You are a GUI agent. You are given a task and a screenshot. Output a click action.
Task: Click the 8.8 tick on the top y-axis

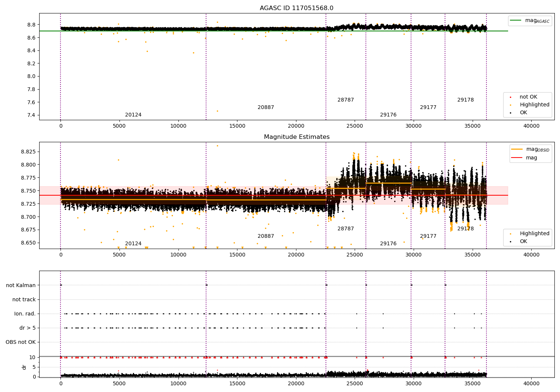click(x=32, y=25)
